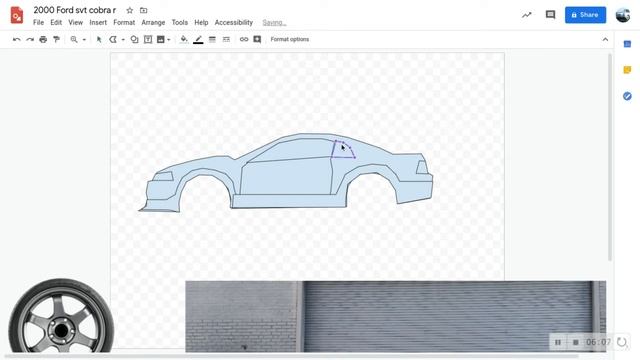Select the Paint format tool
This screenshot has height=360, width=640.
56,40
